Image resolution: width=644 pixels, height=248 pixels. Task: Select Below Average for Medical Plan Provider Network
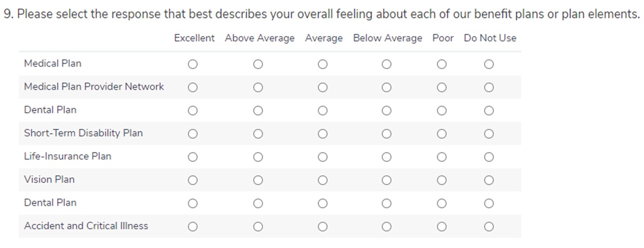[x=387, y=87]
